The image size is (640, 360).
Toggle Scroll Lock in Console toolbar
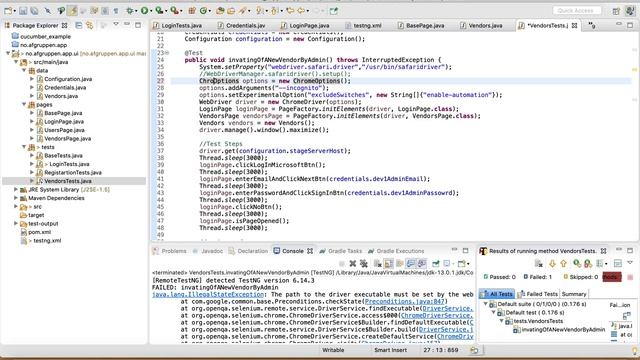(388, 264)
